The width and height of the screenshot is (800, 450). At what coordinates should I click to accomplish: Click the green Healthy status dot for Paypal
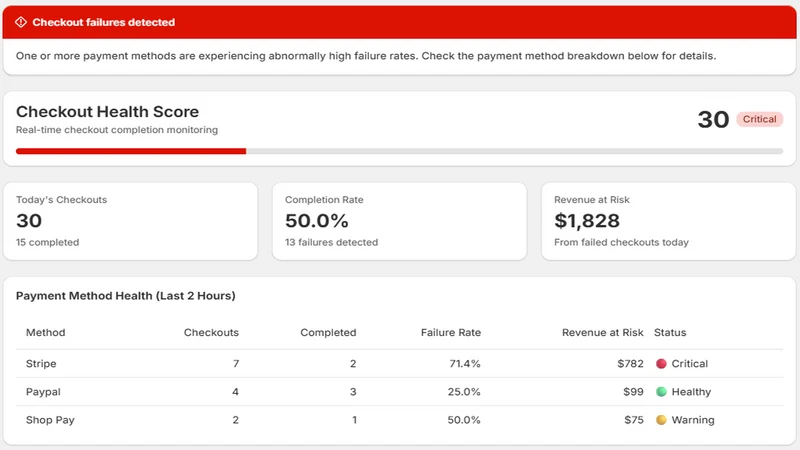click(x=661, y=392)
